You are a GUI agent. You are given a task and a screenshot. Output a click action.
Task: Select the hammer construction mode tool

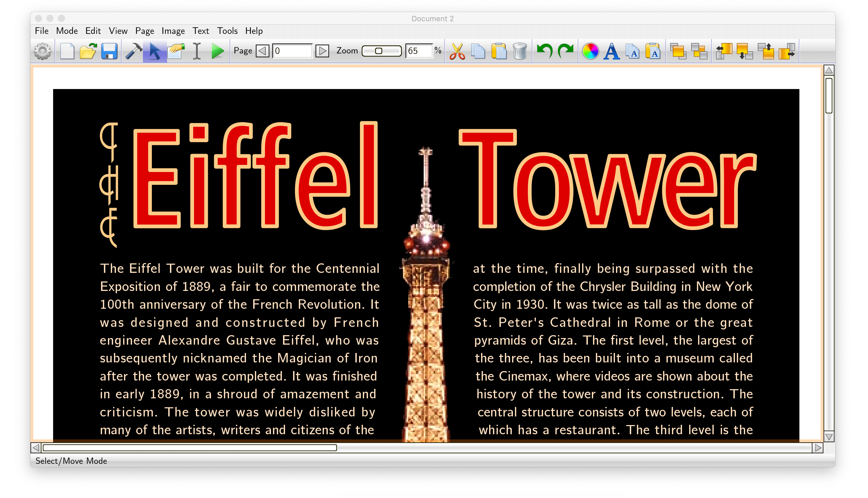134,51
